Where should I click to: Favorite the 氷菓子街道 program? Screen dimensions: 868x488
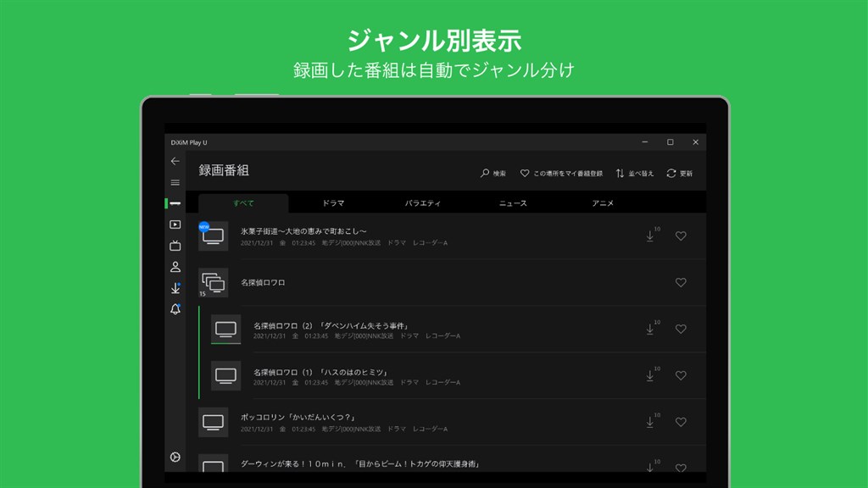(681, 236)
